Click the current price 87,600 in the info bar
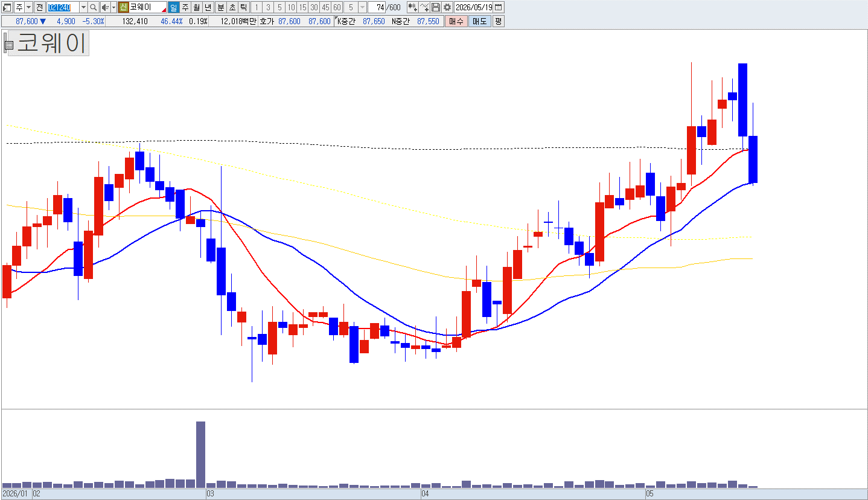Image resolution: width=868 pixels, height=500 pixels. click(x=27, y=21)
